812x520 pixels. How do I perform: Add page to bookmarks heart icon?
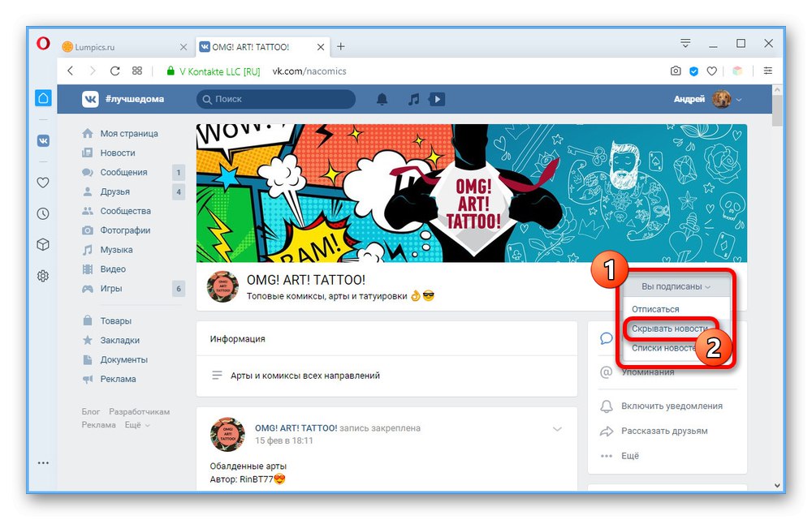[712, 71]
